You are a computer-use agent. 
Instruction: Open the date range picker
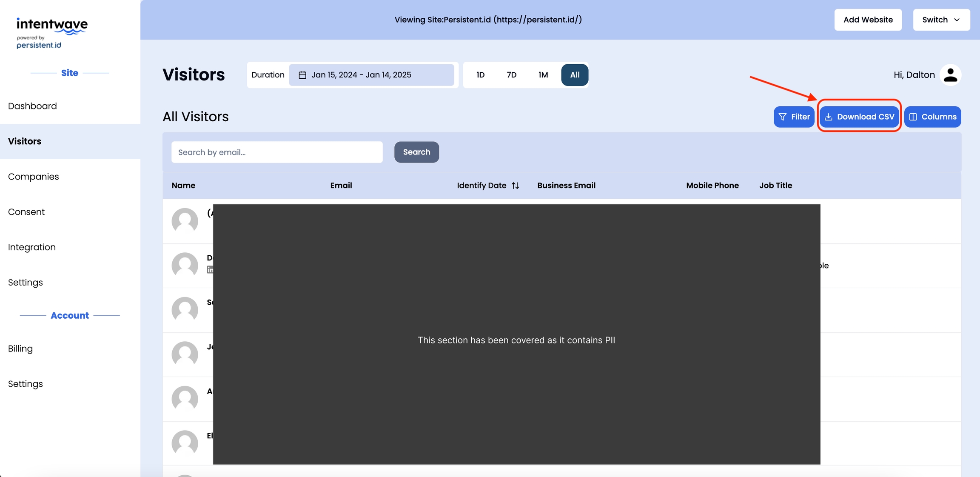[371, 75]
